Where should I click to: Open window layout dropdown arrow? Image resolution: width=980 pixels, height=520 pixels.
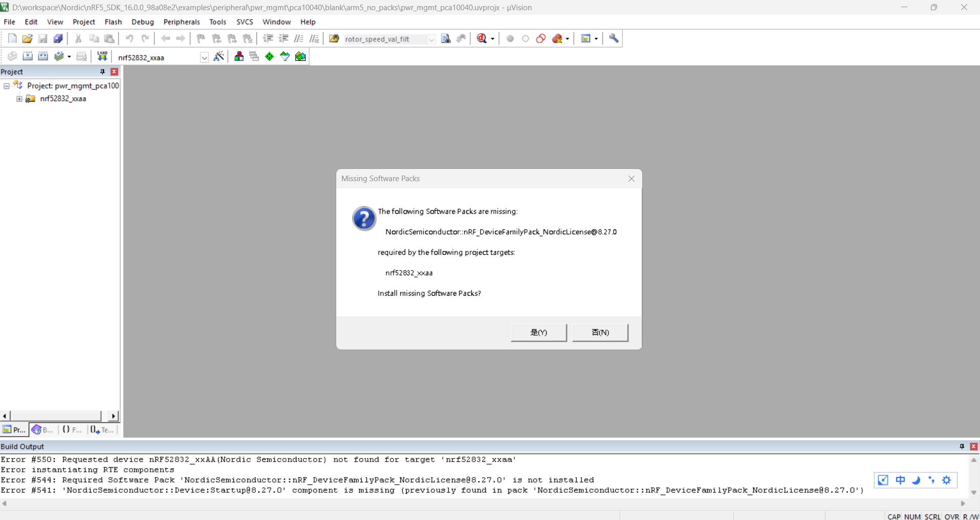(x=596, y=39)
